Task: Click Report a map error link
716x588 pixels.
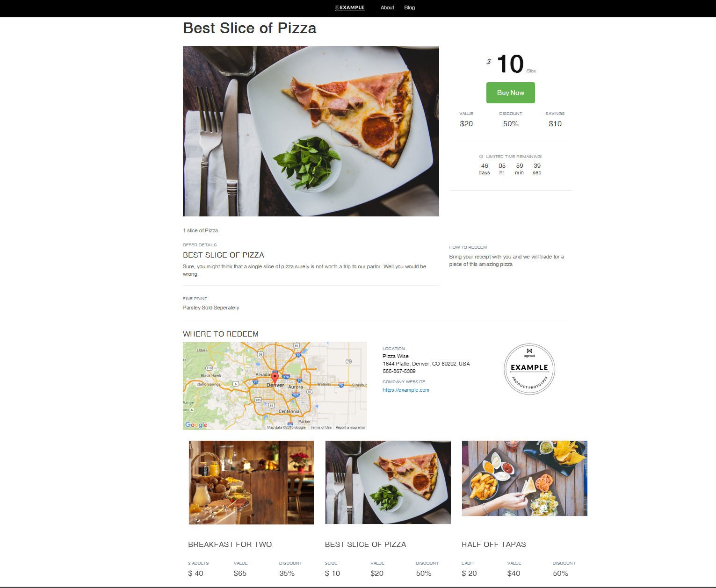Action: 350,427
